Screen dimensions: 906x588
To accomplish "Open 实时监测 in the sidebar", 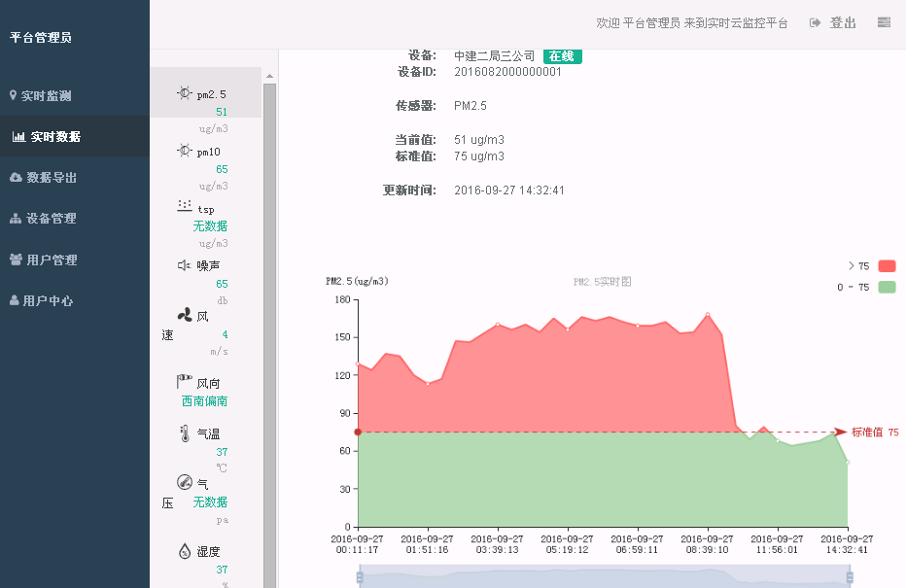I will click(x=46, y=96).
